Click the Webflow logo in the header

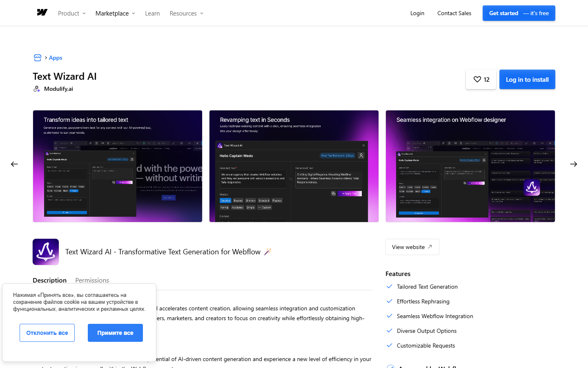(42, 13)
